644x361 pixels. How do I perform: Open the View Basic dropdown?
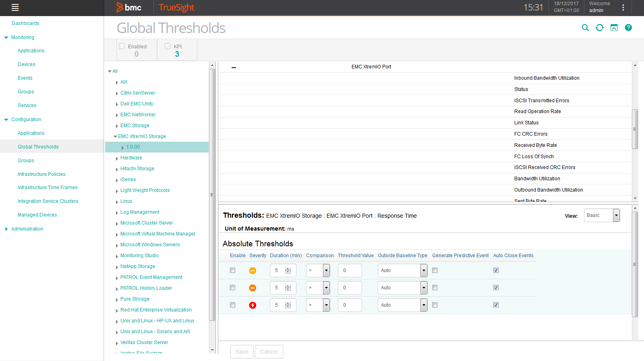(602, 215)
